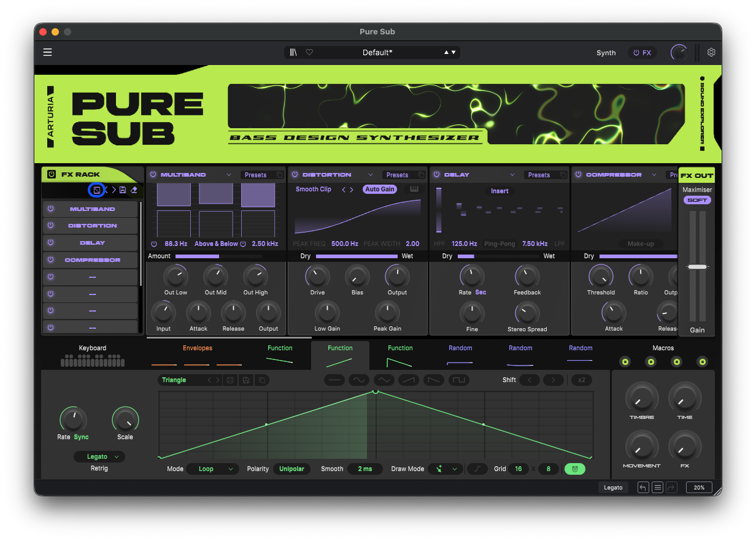The height and width of the screenshot is (541, 756).
Task: Bypass the Multiband module header power
Action: coord(153,175)
